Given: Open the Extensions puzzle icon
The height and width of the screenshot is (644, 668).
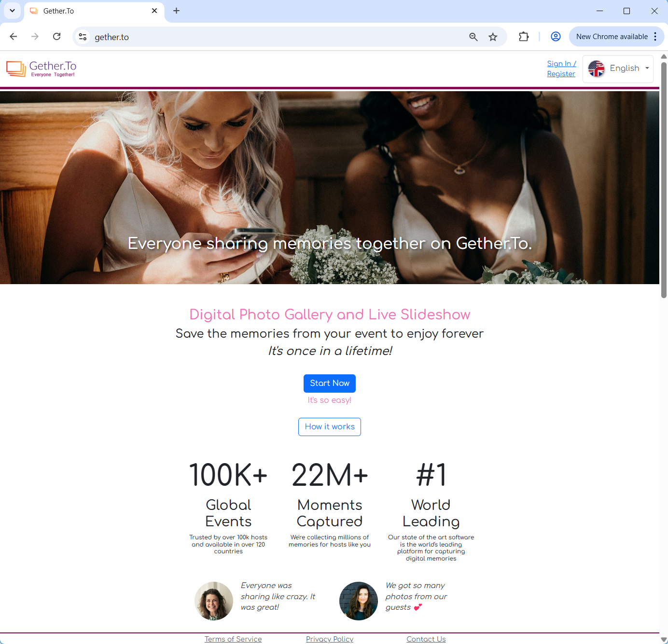Looking at the screenshot, I should tap(524, 37).
